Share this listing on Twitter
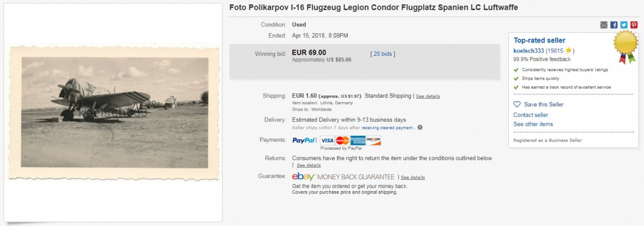The height and width of the screenshot is (226, 644). pyautogui.click(x=624, y=25)
